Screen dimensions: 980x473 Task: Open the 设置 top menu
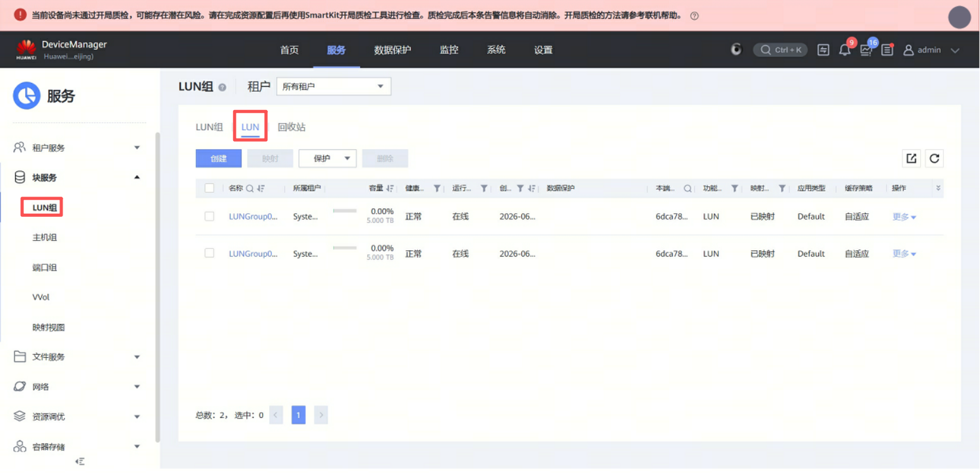point(543,50)
